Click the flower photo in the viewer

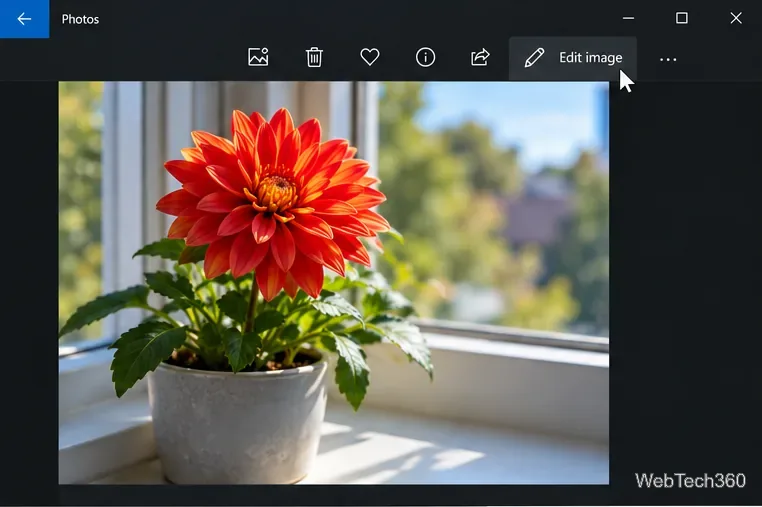point(333,282)
